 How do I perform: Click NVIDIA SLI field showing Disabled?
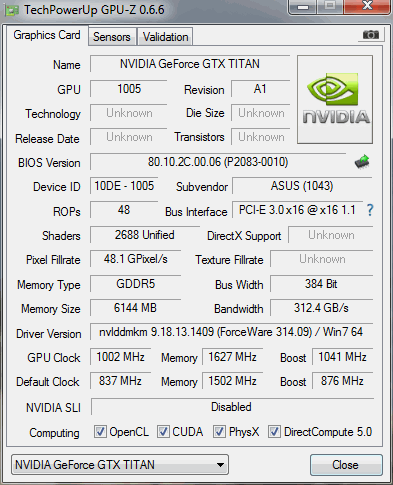232,407
